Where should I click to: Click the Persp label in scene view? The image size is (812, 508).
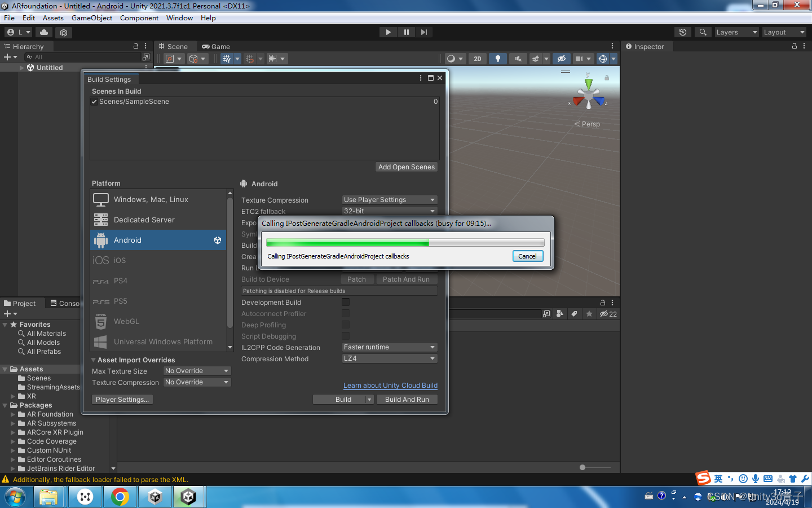pyautogui.click(x=587, y=124)
